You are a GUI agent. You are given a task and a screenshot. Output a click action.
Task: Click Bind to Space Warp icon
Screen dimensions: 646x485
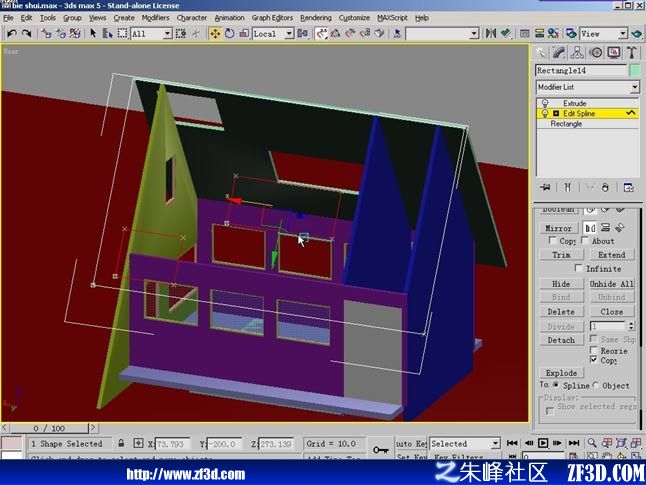coord(75,33)
